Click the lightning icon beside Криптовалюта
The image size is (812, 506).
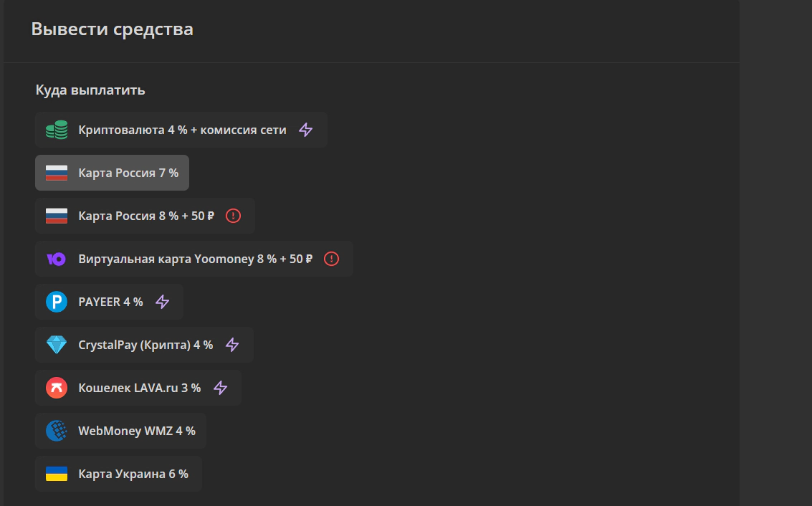306,130
